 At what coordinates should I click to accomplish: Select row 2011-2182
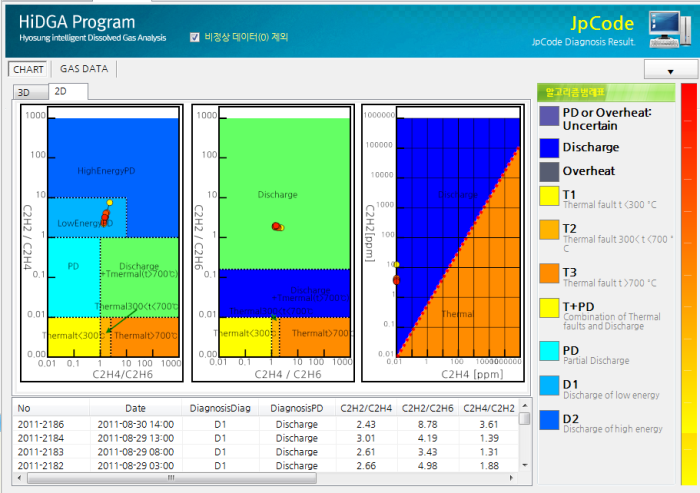pyautogui.click(x=266, y=465)
